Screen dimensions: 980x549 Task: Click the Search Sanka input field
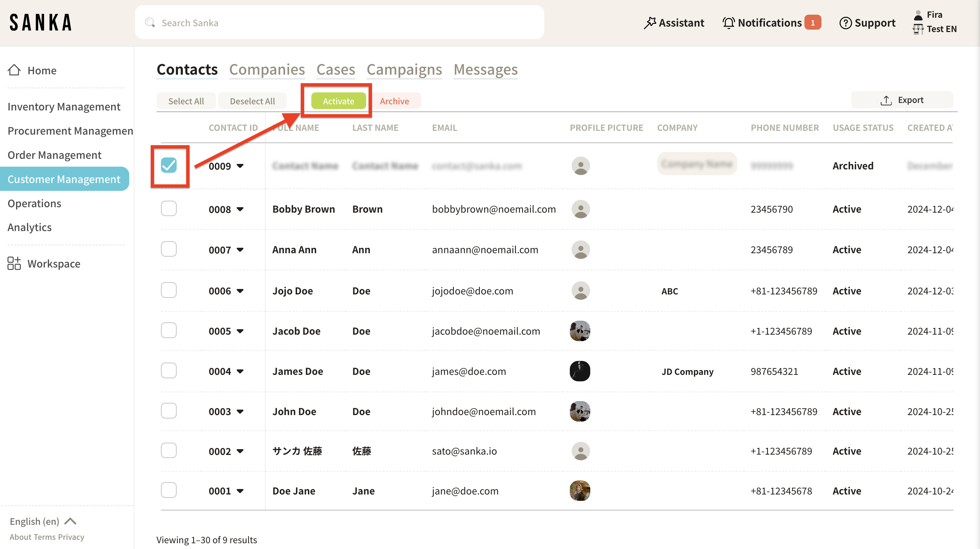click(342, 23)
